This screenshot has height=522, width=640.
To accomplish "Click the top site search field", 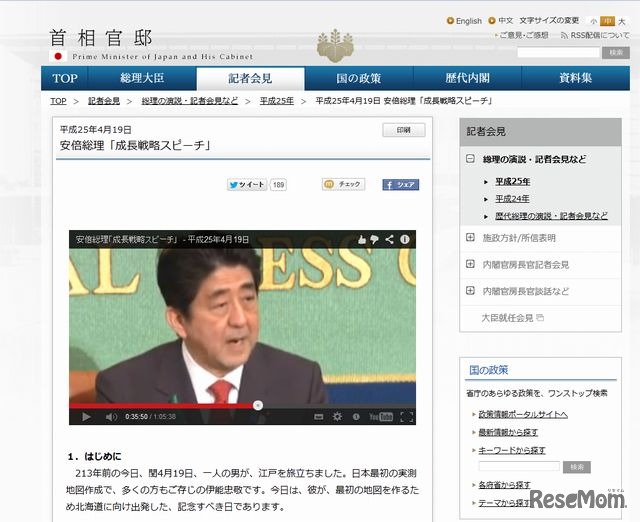I will click(x=558, y=52).
